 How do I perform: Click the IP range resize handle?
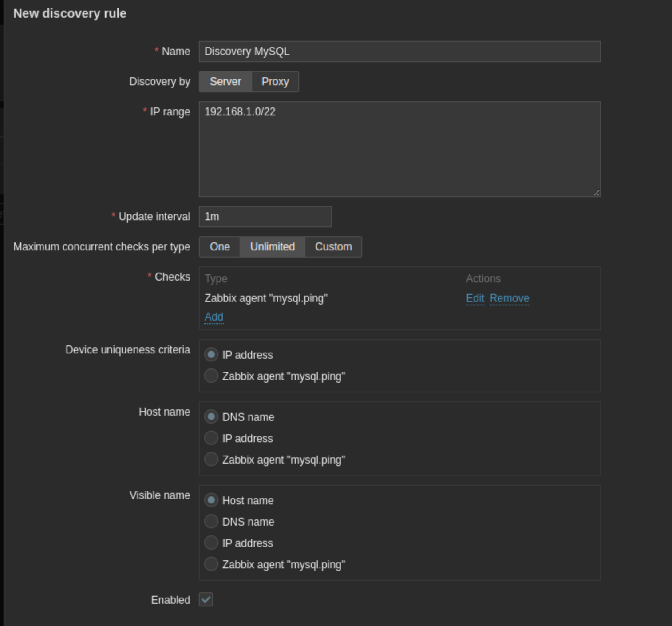click(597, 193)
